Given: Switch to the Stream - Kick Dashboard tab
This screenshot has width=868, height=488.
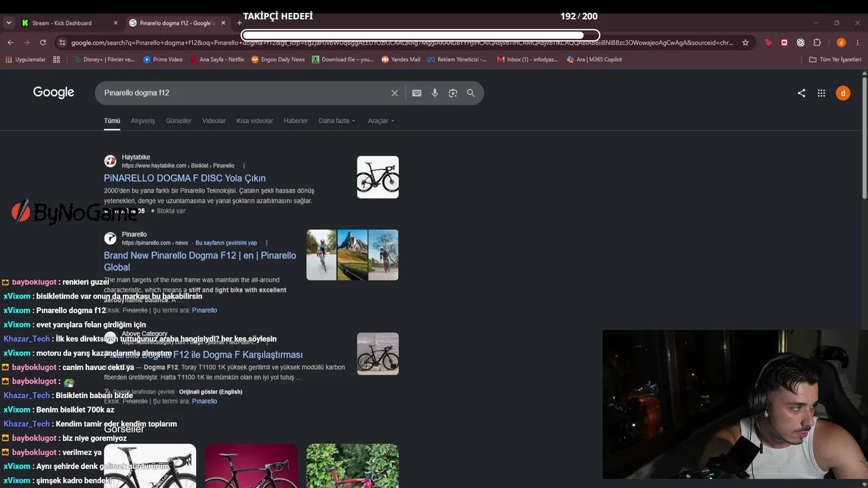Looking at the screenshot, I should coord(61,23).
